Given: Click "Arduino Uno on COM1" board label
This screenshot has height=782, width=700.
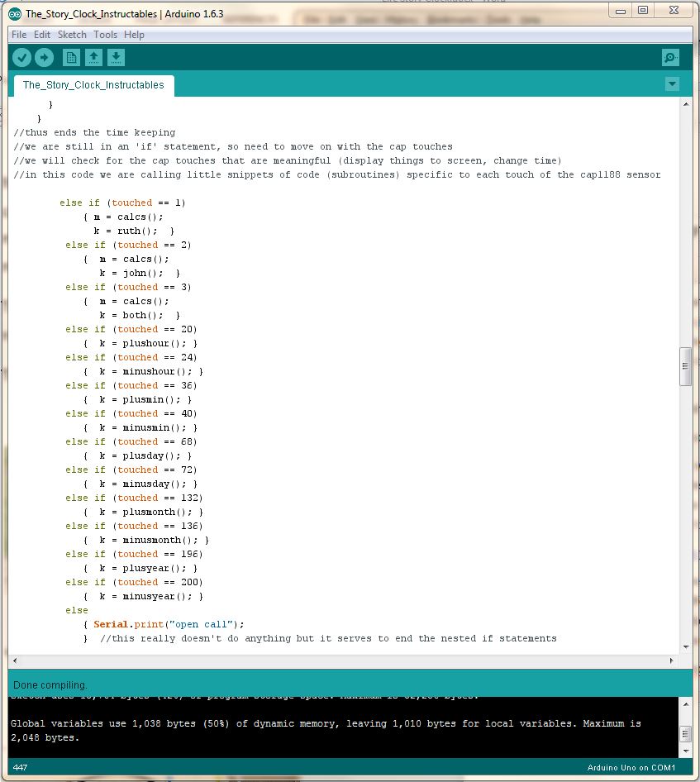Looking at the screenshot, I should pos(631,768).
